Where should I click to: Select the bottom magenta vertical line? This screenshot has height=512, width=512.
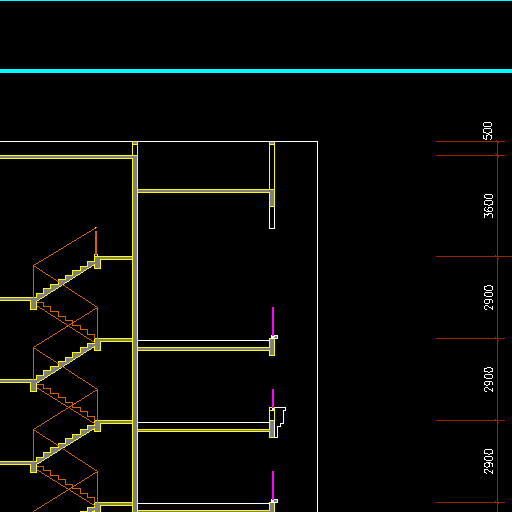click(x=273, y=485)
